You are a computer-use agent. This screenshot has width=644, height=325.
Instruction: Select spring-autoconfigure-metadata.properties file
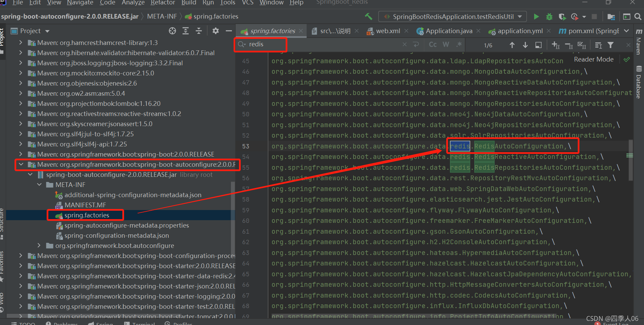pos(126,225)
